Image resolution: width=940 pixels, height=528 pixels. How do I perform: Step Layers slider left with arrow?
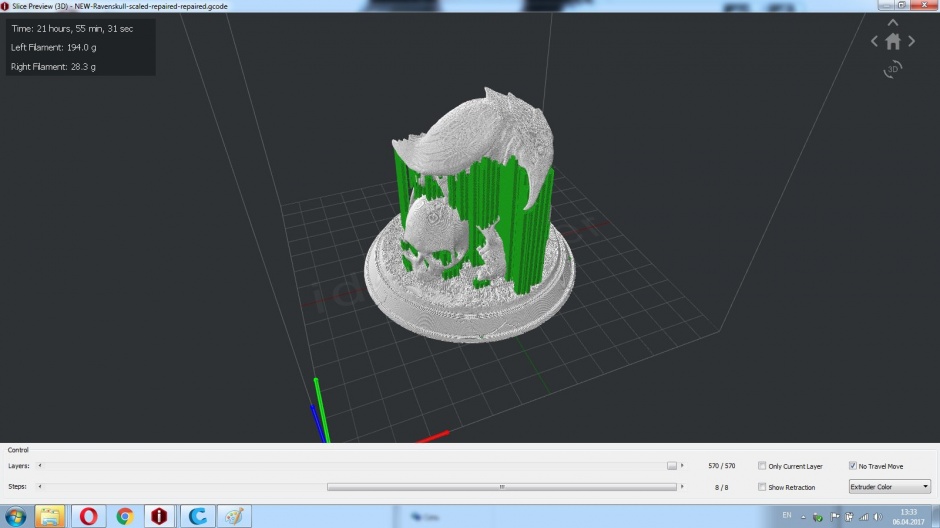click(40, 466)
